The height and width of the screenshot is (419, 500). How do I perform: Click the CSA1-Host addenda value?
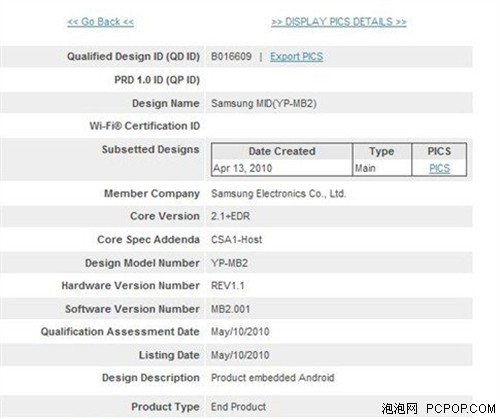pyautogui.click(x=237, y=239)
